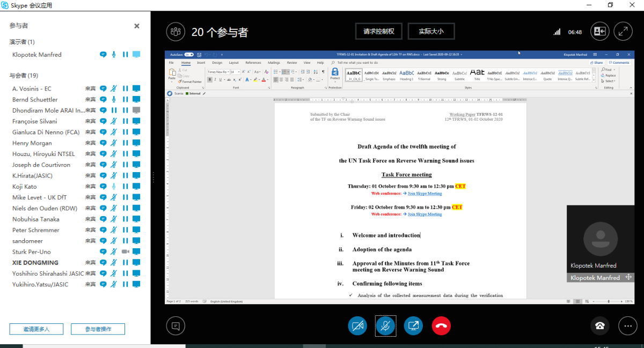Unmute the microphone button
This screenshot has height=348, width=644.
pyautogui.click(x=385, y=325)
